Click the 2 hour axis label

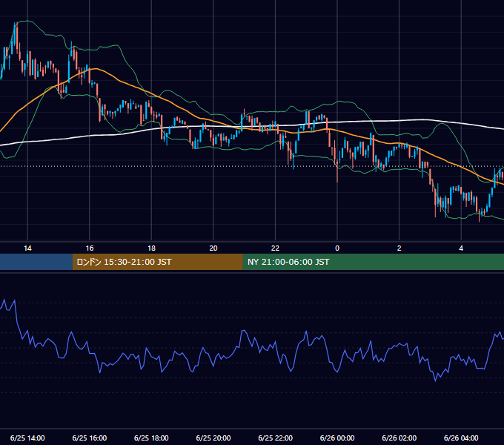[399, 248]
